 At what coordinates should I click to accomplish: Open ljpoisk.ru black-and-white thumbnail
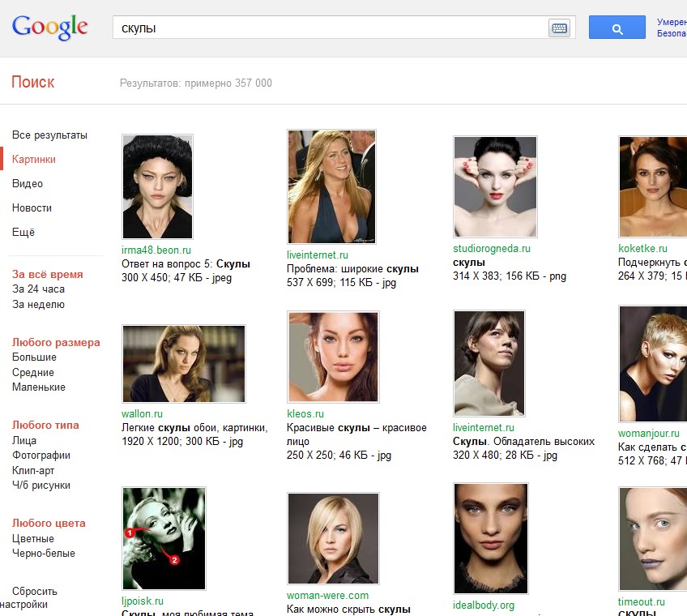click(164, 538)
